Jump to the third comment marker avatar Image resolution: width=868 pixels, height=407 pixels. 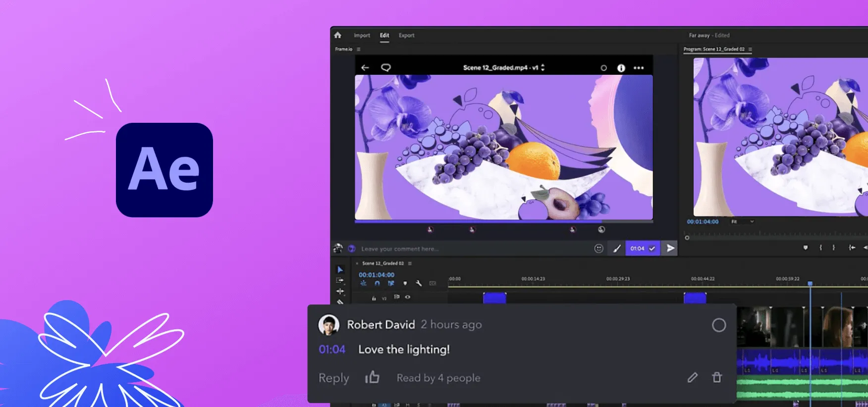coord(573,230)
